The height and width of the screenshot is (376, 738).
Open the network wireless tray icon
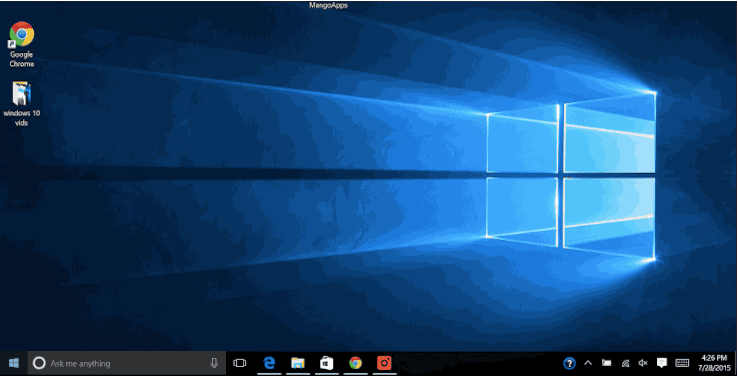coord(626,363)
